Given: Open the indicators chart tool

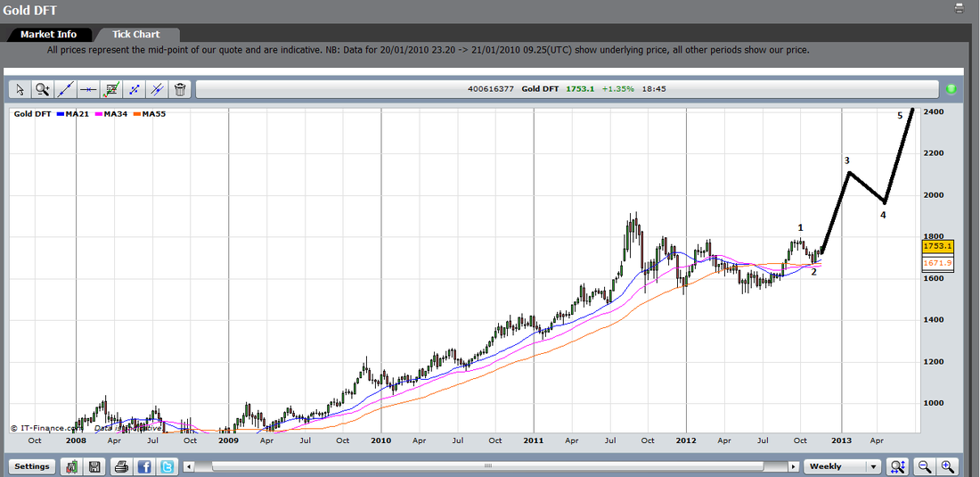Looking at the screenshot, I should (x=111, y=89).
